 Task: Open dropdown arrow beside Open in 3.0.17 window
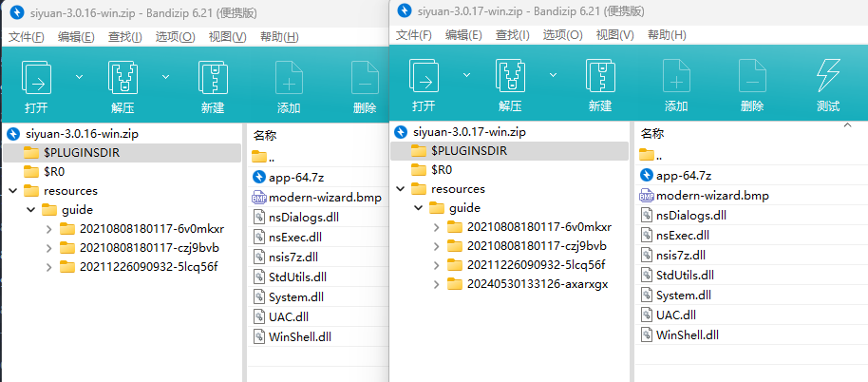pos(466,75)
